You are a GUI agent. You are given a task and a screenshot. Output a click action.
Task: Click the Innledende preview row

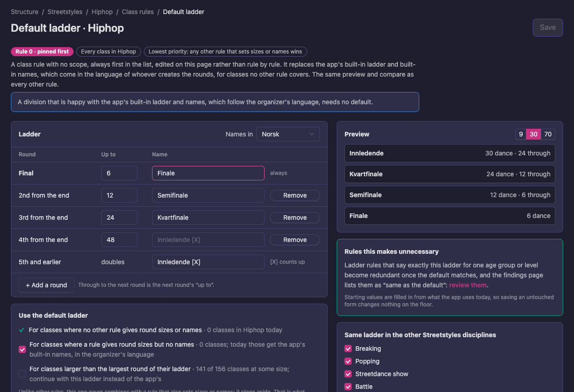pos(450,153)
